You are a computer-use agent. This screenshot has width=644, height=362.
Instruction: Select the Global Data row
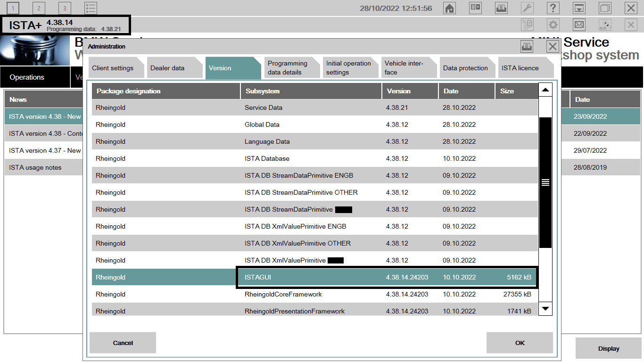[x=315, y=124]
